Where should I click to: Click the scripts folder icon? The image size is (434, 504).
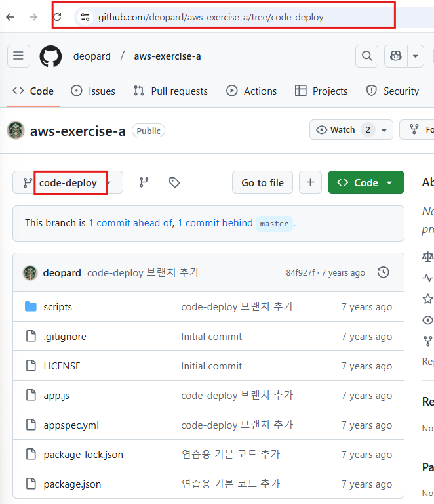(31, 306)
